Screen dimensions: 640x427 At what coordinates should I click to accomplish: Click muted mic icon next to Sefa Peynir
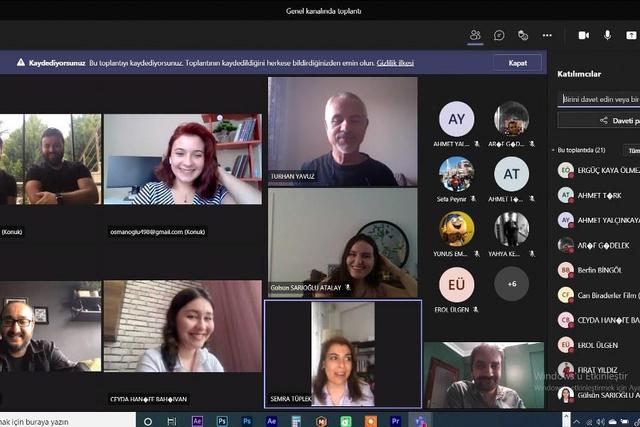473,199
